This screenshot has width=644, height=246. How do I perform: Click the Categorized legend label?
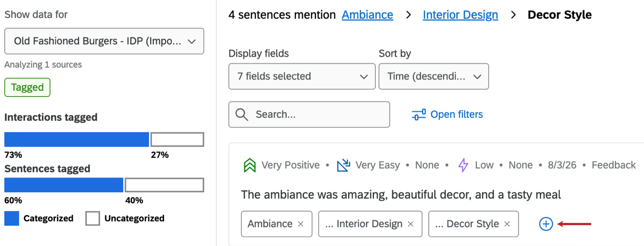click(48, 218)
